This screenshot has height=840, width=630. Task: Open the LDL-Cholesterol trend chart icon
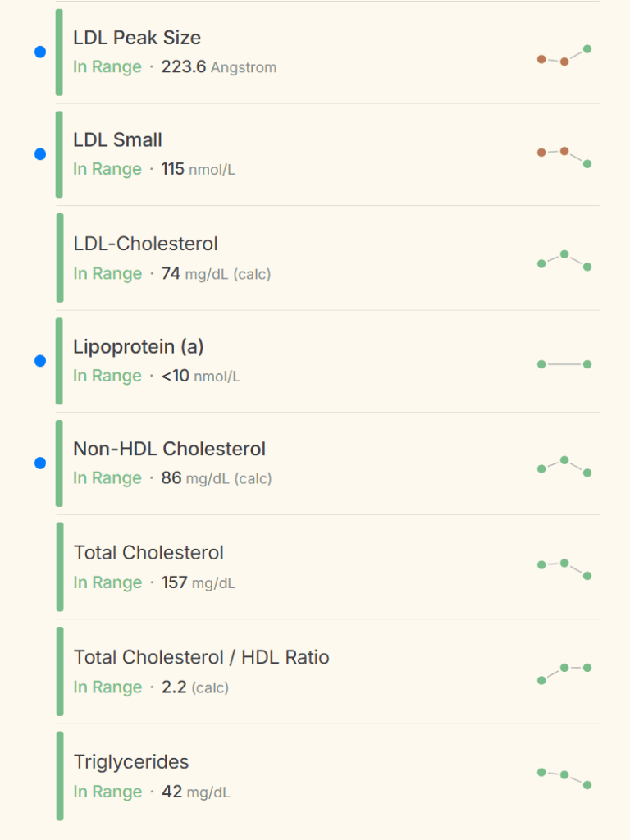[564, 261]
